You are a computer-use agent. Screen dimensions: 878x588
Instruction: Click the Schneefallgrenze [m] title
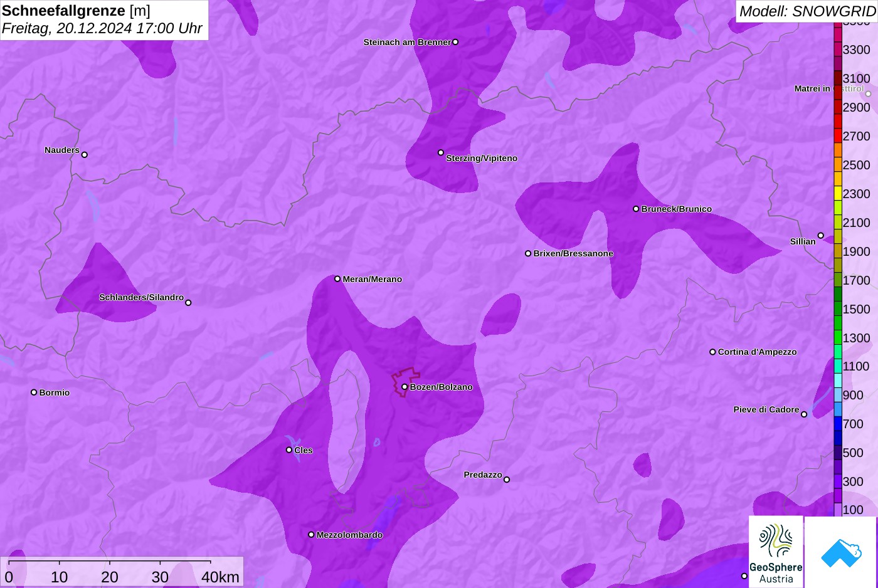click(76, 11)
